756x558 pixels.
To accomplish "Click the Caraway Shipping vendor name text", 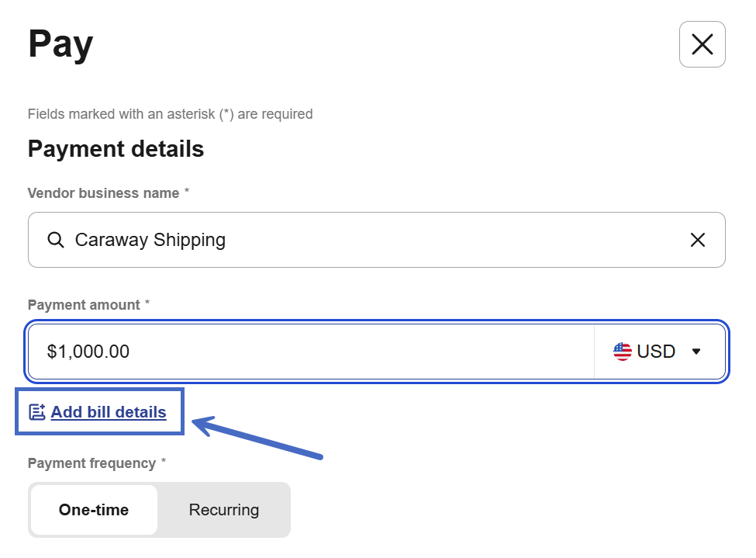I will 150,240.
